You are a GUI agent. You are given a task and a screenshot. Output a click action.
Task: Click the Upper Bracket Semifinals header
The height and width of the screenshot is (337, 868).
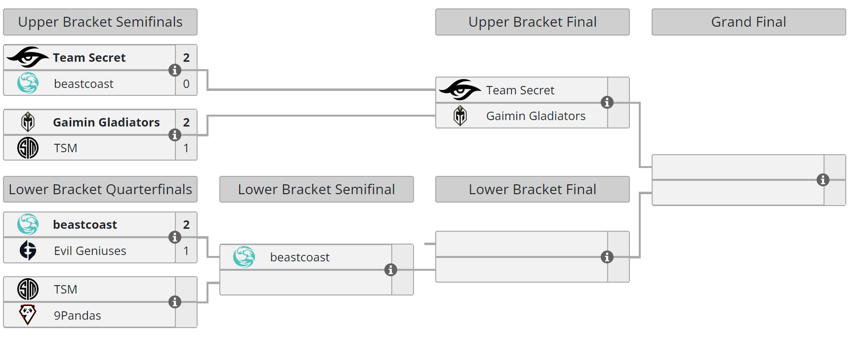(100, 22)
